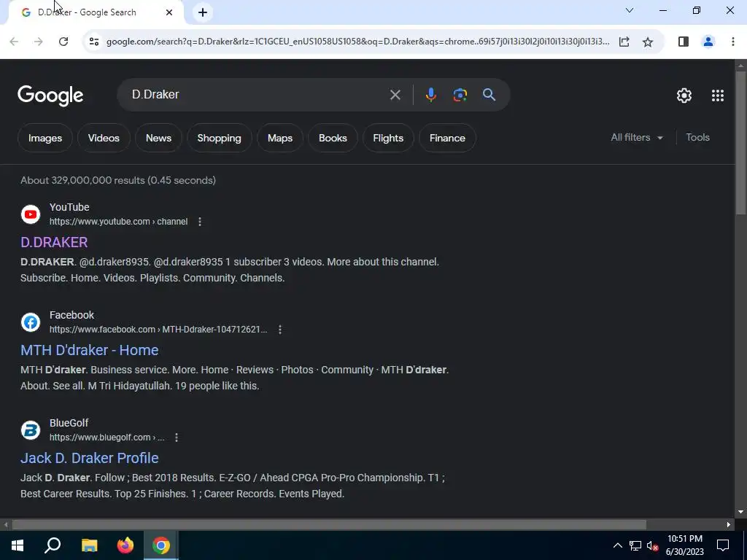Click the YouTube favicon in results

pos(31,214)
